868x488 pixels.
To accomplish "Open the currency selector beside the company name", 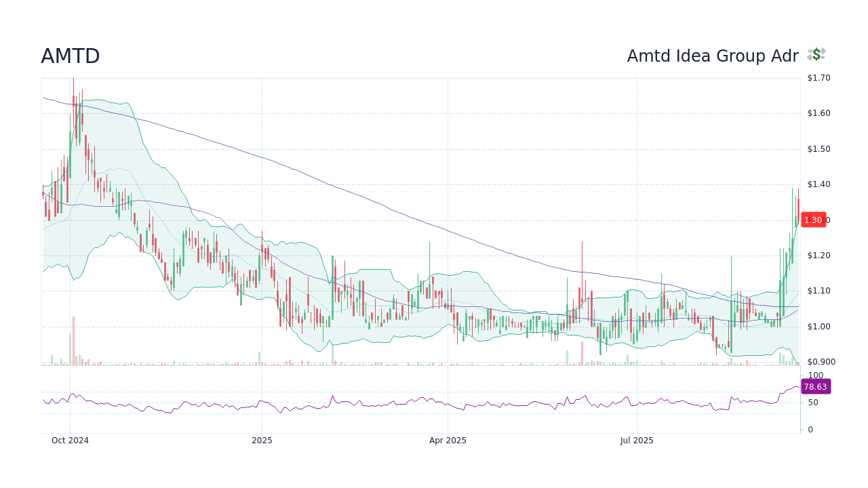I will [816, 54].
